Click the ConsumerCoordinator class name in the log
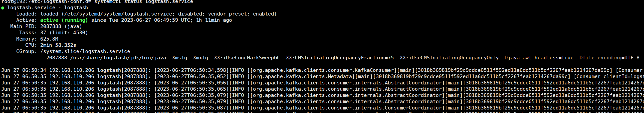 tap(415, 108)
